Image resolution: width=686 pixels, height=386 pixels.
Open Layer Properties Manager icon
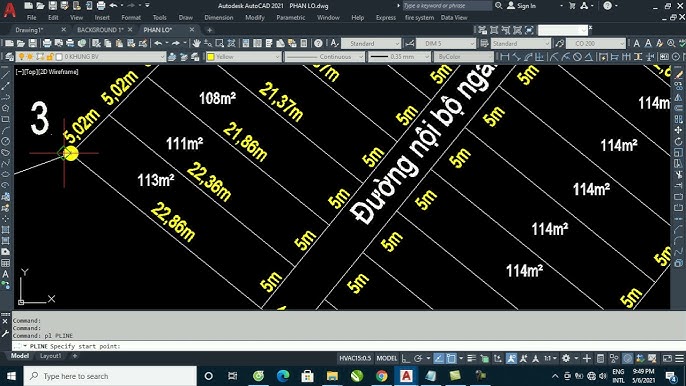(x=9, y=57)
